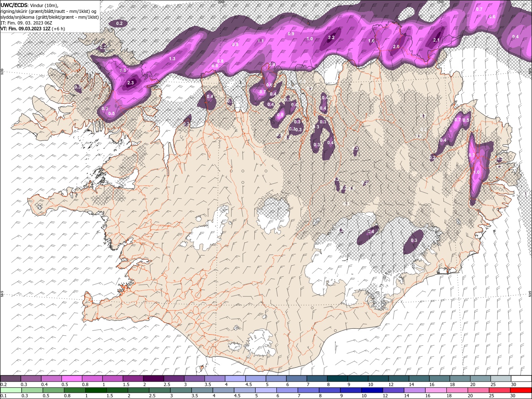Click the 2.0 snowfall value label
Image resolution: width=532 pixels, height=399 pixels.
[396, 47]
